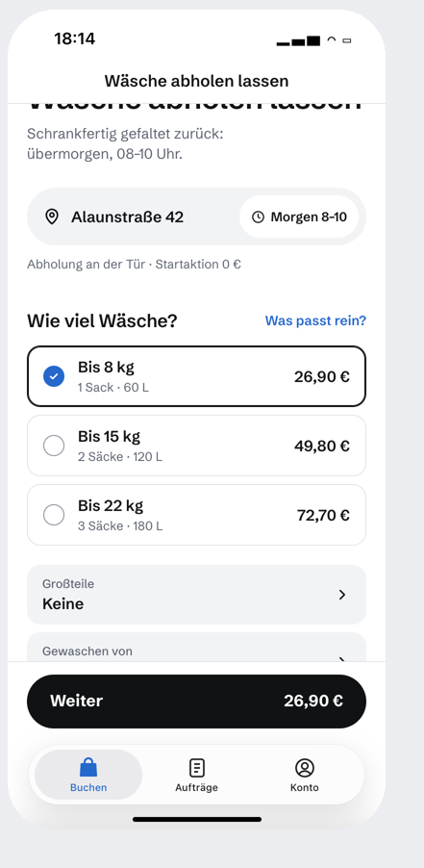This screenshot has width=424, height=868.
Task: Tap the clock icon beside Morgen 8-10
Action: click(x=259, y=217)
